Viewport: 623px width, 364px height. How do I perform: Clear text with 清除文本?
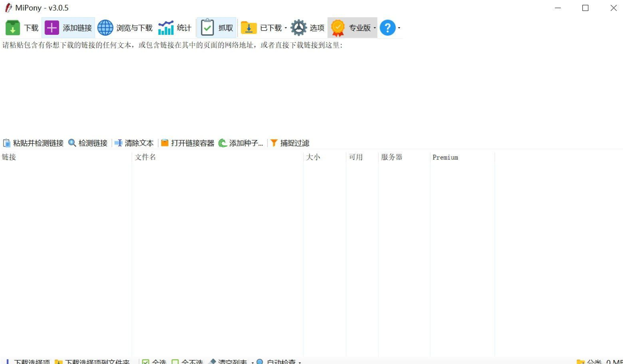pyautogui.click(x=134, y=143)
